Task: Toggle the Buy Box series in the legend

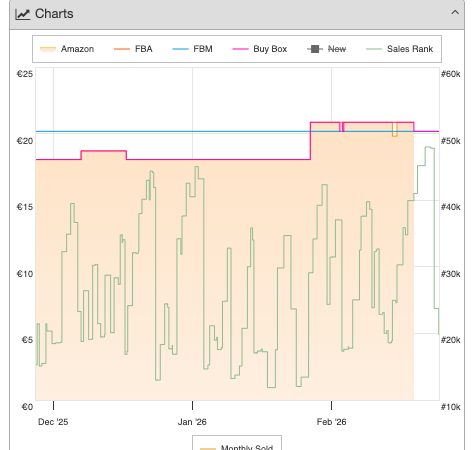Action: click(260, 49)
